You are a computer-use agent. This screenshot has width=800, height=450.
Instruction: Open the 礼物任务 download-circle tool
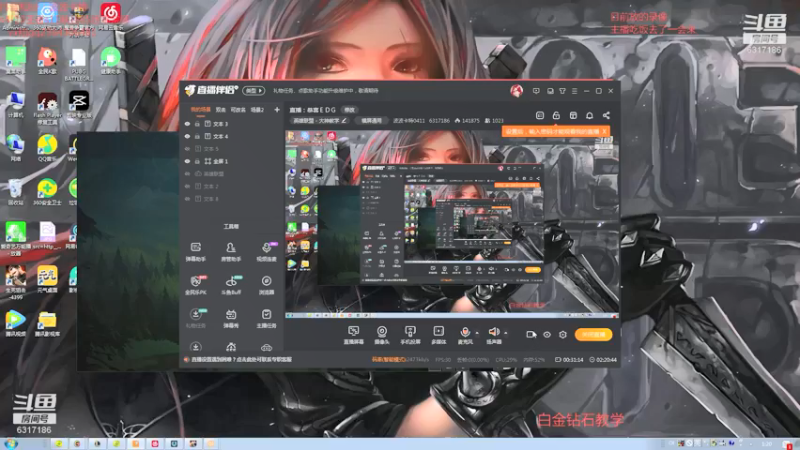195,318
